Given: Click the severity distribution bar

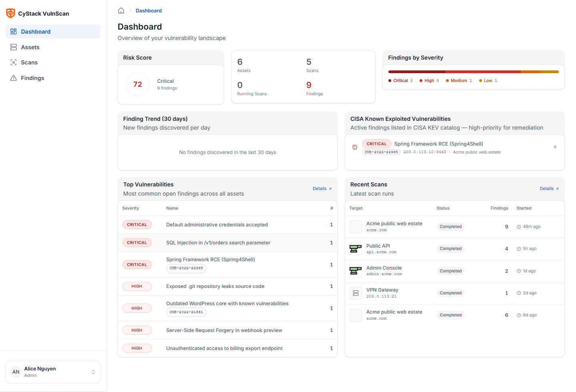Looking at the screenshot, I should (474, 72).
